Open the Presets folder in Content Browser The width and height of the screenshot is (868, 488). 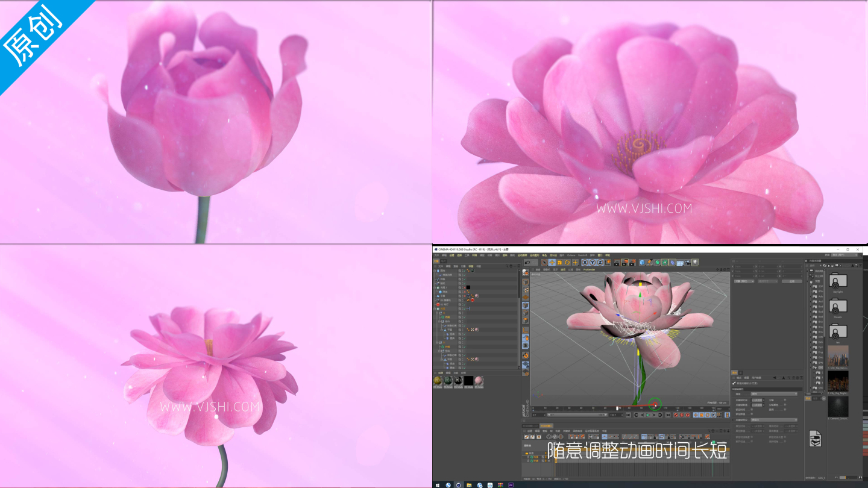coord(838,308)
